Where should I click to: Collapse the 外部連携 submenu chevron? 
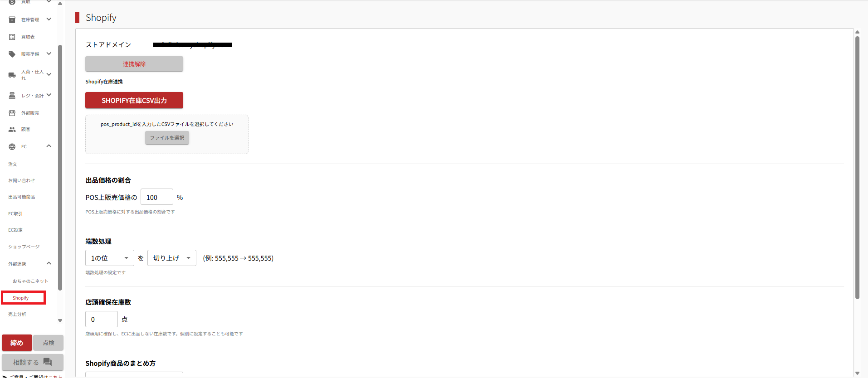point(49,263)
